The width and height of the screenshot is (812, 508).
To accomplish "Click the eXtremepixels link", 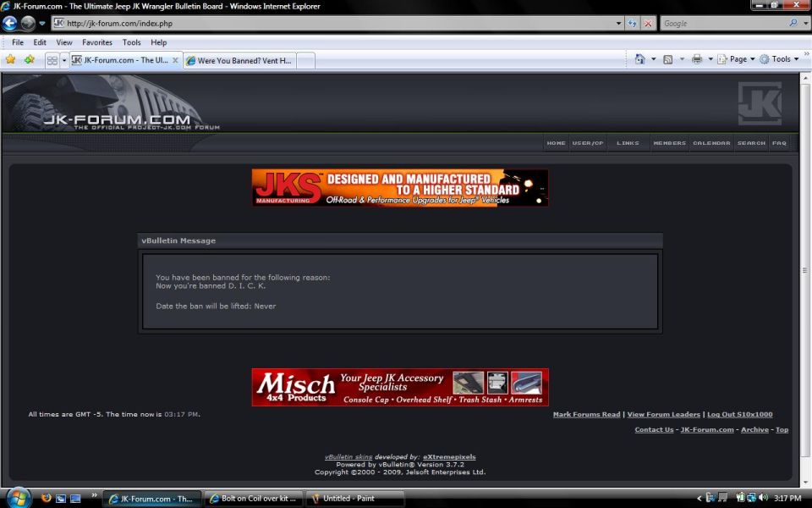I will coord(449,457).
